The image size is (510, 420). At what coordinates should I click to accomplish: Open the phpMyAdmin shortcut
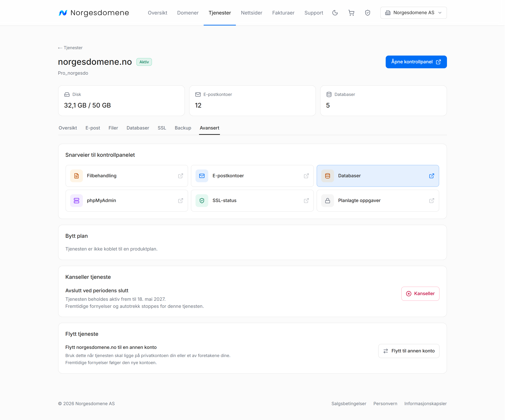click(127, 201)
